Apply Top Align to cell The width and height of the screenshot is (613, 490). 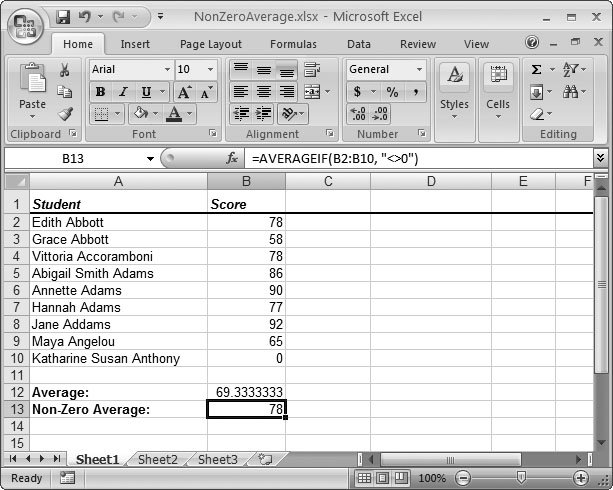240,70
